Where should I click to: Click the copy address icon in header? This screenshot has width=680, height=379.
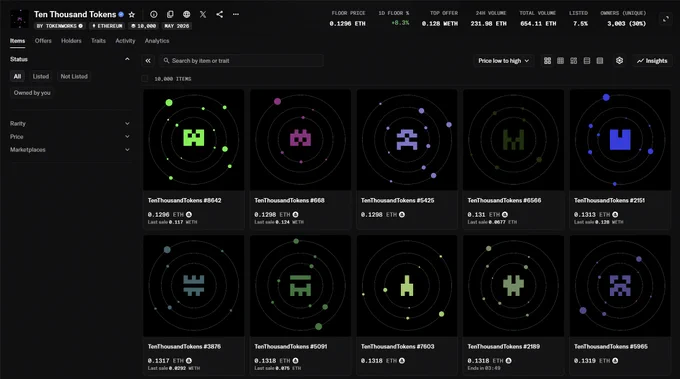[170, 14]
